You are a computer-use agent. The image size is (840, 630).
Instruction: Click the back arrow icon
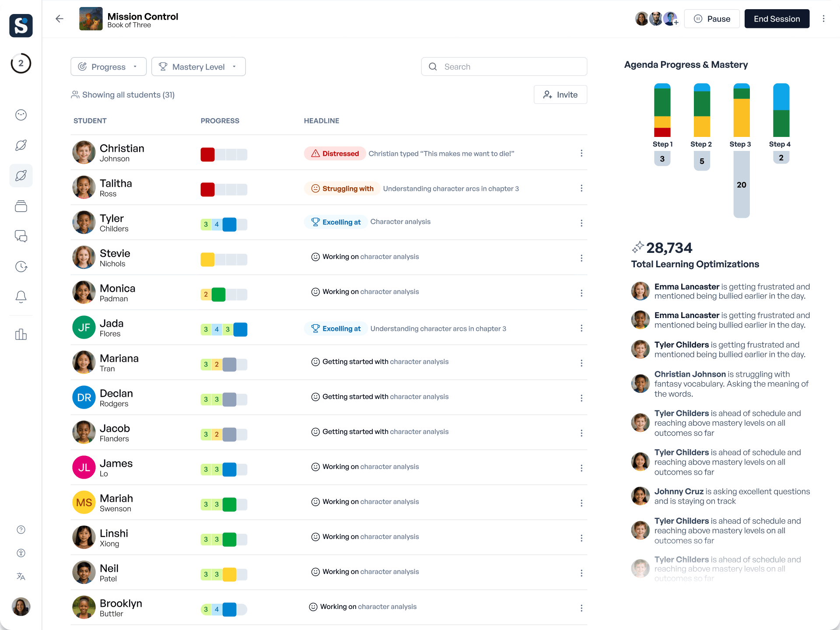coord(59,19)
